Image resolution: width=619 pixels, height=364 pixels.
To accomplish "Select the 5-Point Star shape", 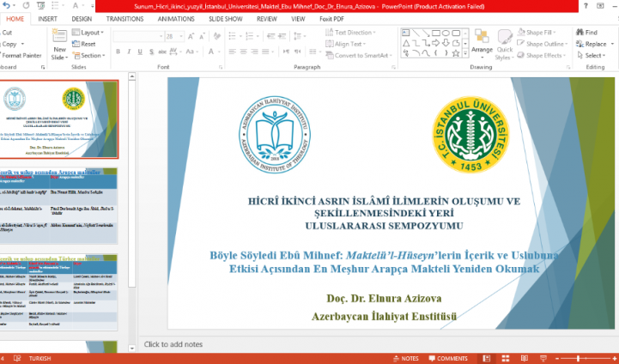I will point(456,53).
